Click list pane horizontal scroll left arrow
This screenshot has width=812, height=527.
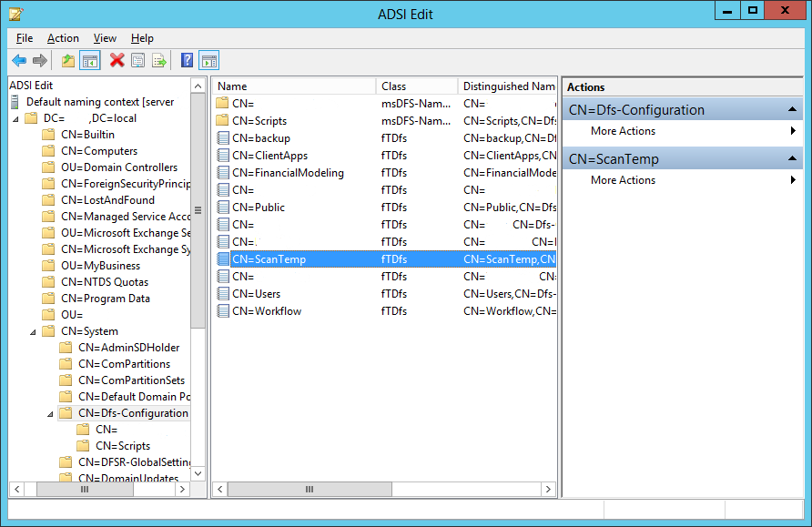click(220, 489)
